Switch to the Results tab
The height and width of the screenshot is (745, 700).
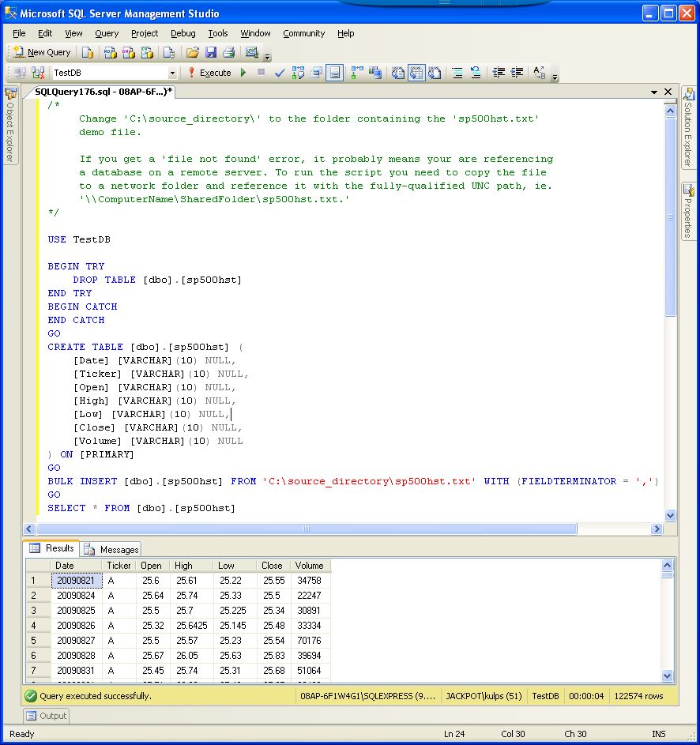[52, 548]
